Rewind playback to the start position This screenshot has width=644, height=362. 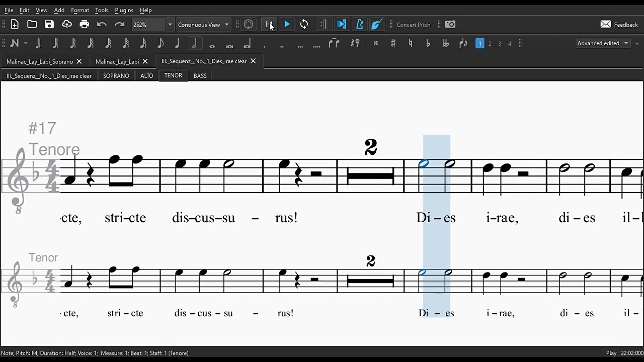coord(270,24)
